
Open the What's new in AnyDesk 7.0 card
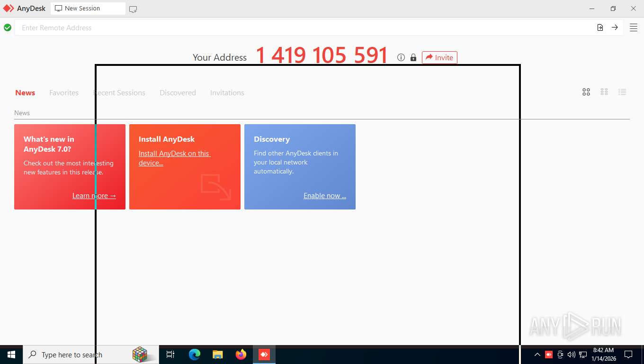70,167
